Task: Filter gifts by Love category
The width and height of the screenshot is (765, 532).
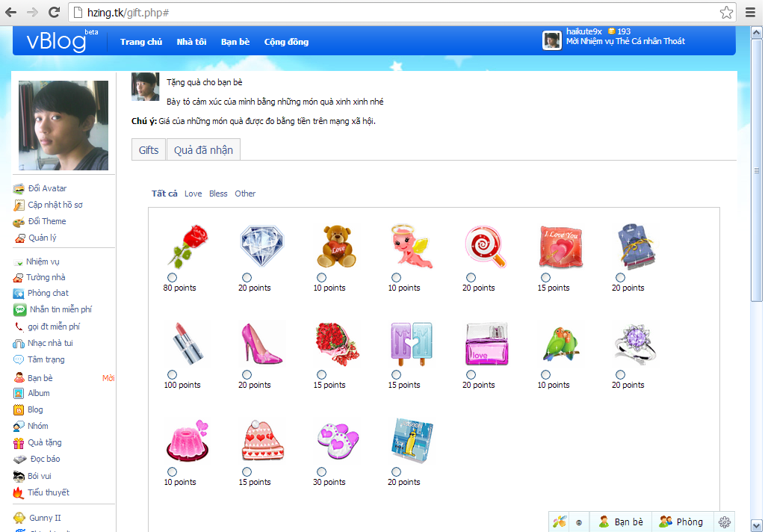Action: (x=193, y=194)
